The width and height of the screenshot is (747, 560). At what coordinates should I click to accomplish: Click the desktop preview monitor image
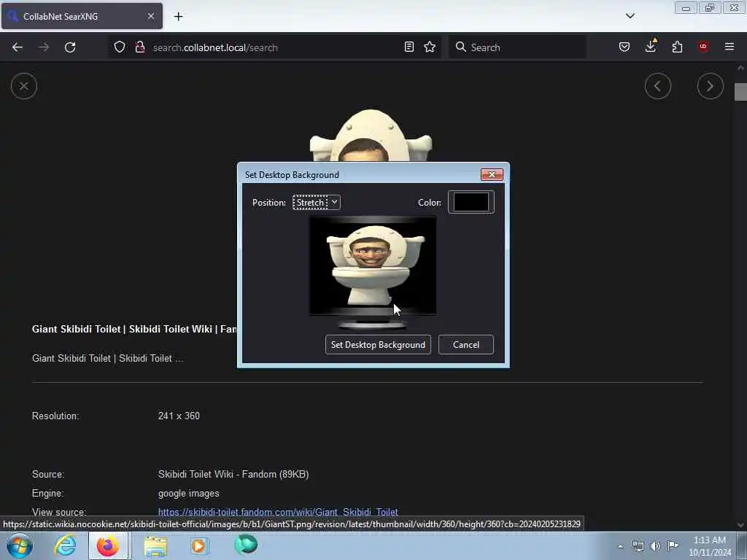tap(373, 273)
